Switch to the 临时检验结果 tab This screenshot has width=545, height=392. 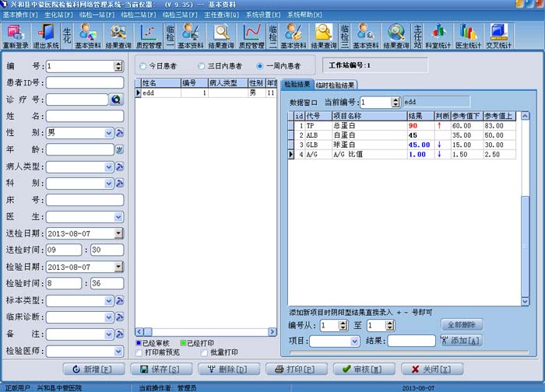click(x=335, y=85)
